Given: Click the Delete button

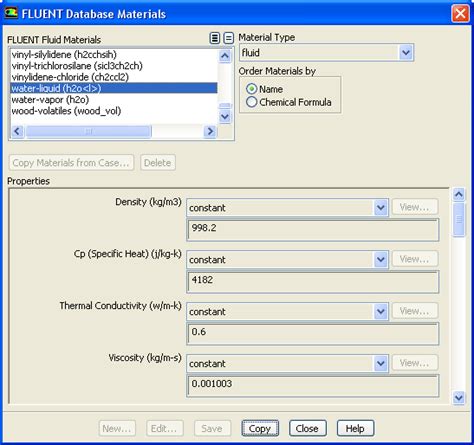Looking at the screenshot, I should tap(158, 163).
